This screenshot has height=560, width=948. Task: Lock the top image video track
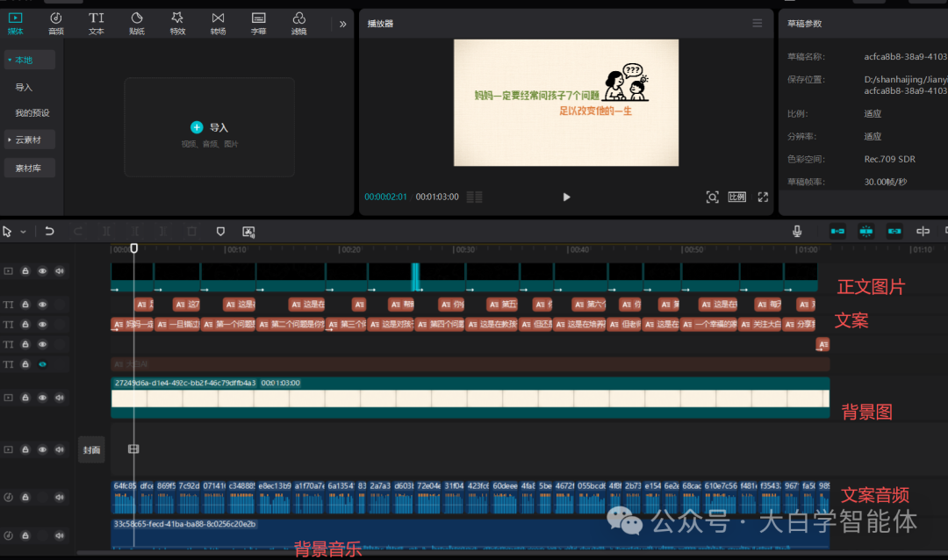[x=25, y=271]
